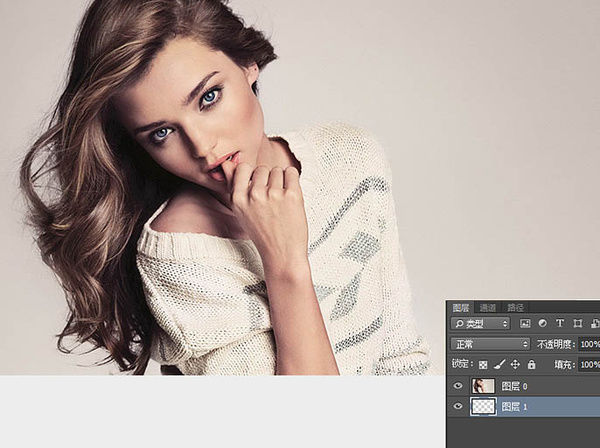Lock image pixels brush icon
Viewport: 600px width, 448px height.
[x=499, y=364]
